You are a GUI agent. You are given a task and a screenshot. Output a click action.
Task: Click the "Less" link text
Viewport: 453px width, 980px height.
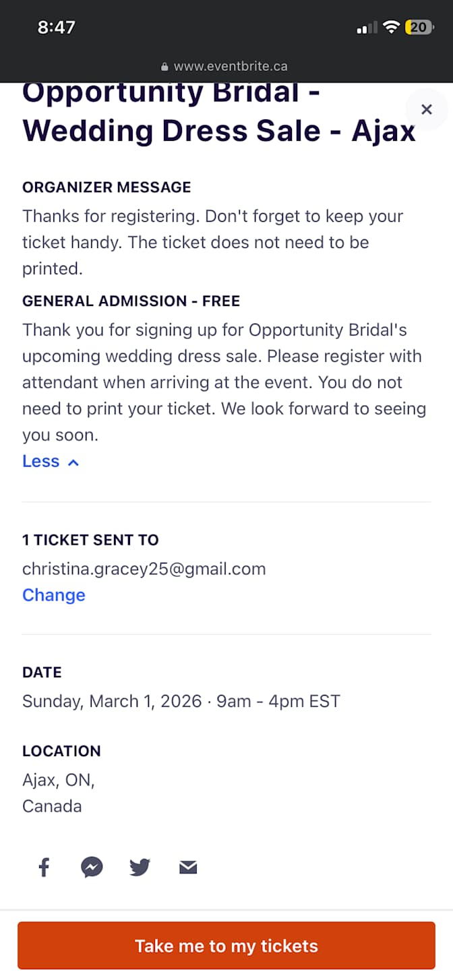pyautogui.click(x=41, y=461)
